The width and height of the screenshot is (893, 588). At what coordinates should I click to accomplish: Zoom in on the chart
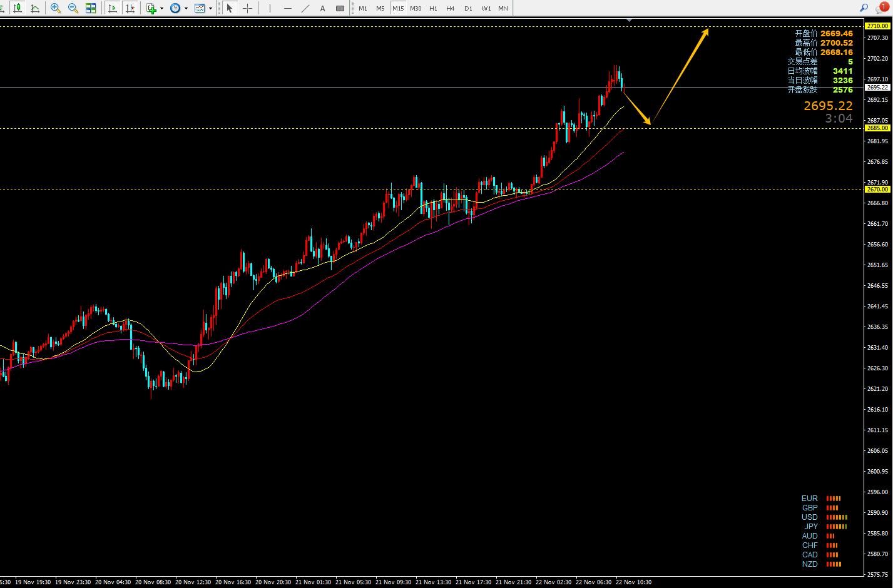56,8
